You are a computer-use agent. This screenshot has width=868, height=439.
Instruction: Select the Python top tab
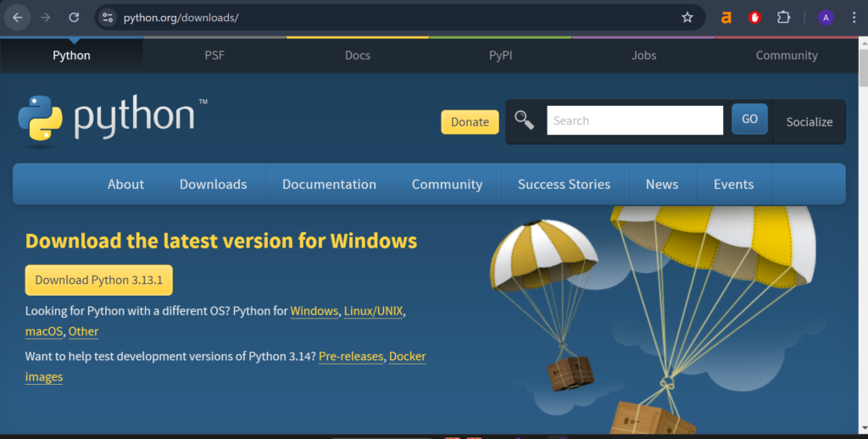[x=71, y=55]
